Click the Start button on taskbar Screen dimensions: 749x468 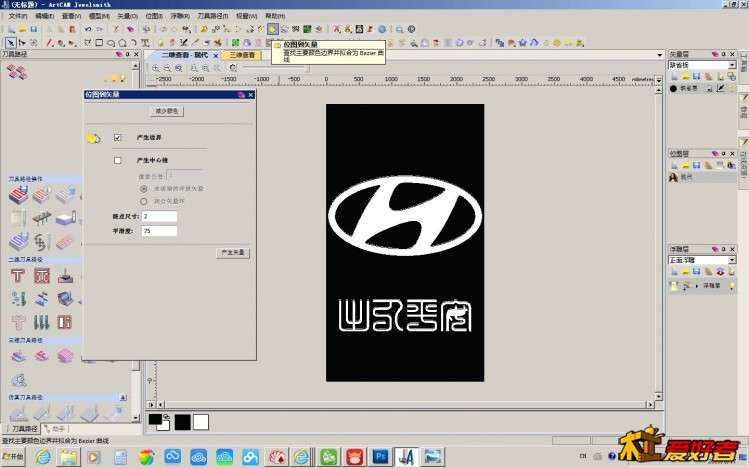coord(13,457)
